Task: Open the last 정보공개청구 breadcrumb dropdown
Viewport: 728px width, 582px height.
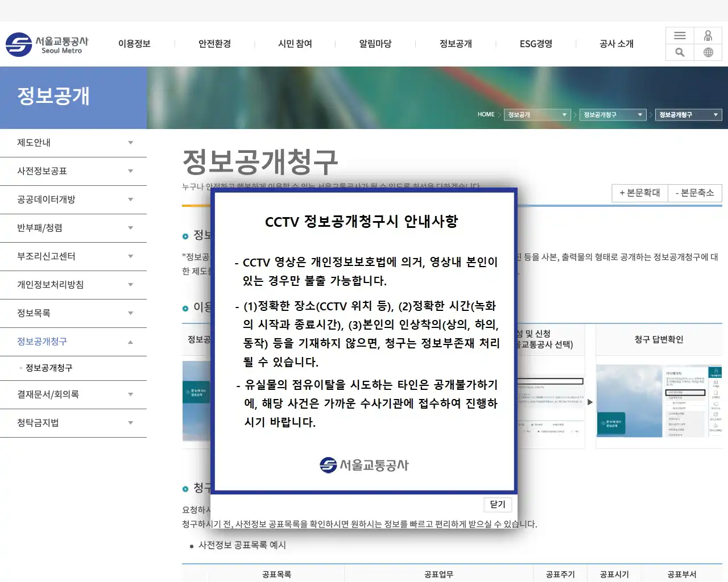Action: coord(689,115)
